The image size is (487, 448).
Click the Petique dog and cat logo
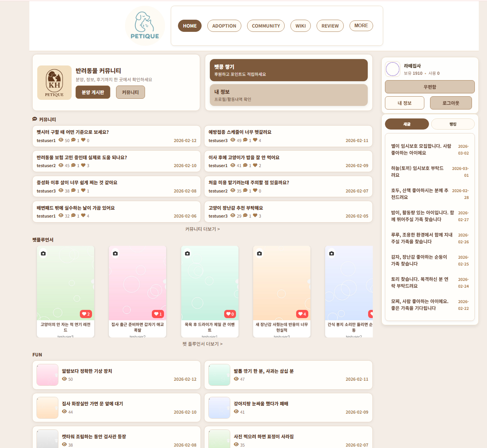pyautogui.click(x=145, y=26)
